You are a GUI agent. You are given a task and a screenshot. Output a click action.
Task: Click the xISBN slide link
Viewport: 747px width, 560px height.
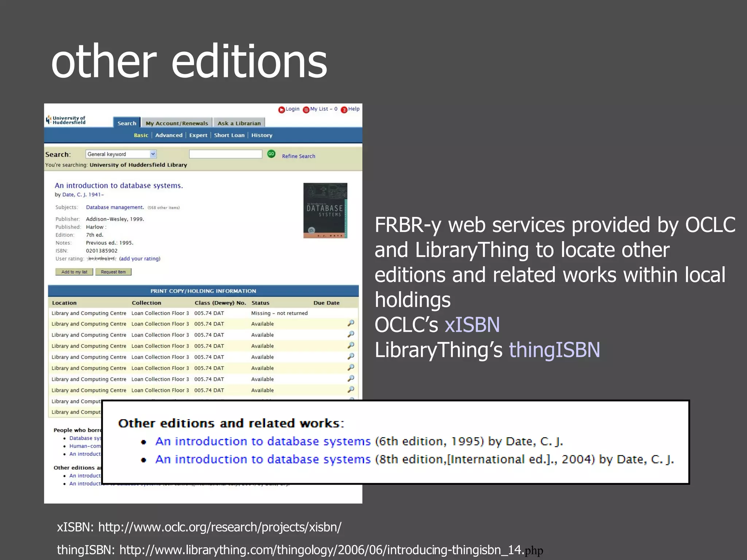pyautogui.click(x=472, y=324)
